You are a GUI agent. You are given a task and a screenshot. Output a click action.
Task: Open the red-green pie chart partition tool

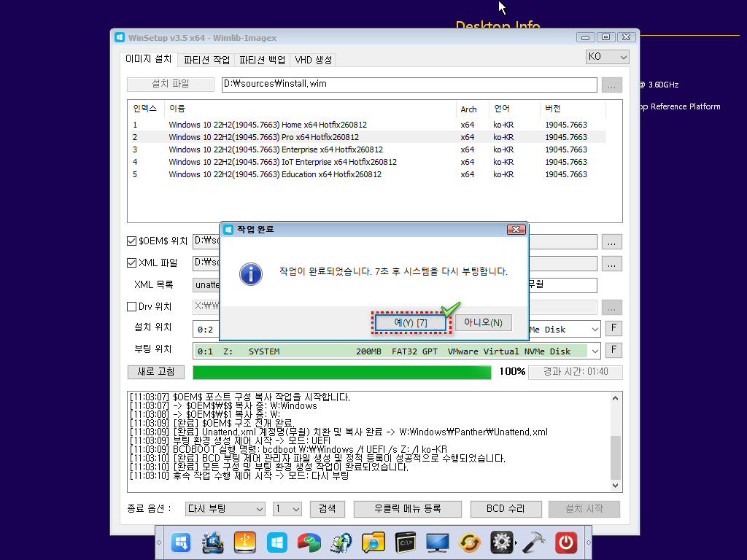(x=309, y=542)
